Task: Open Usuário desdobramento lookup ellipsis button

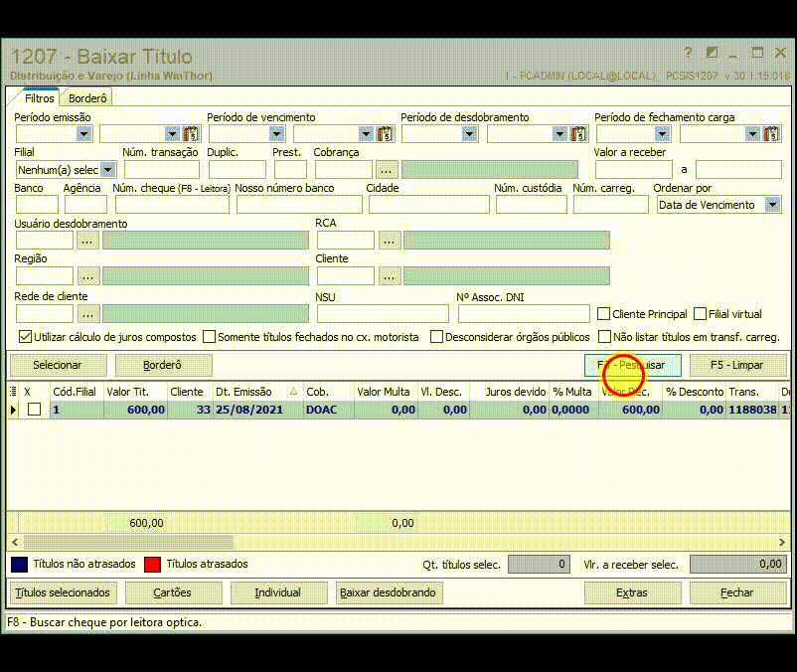Action: pos(87,241)
